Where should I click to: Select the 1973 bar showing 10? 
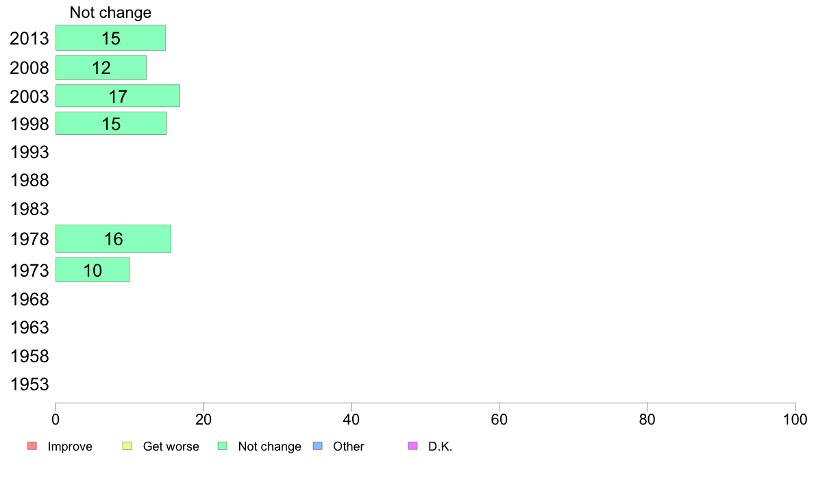[92, 270]
